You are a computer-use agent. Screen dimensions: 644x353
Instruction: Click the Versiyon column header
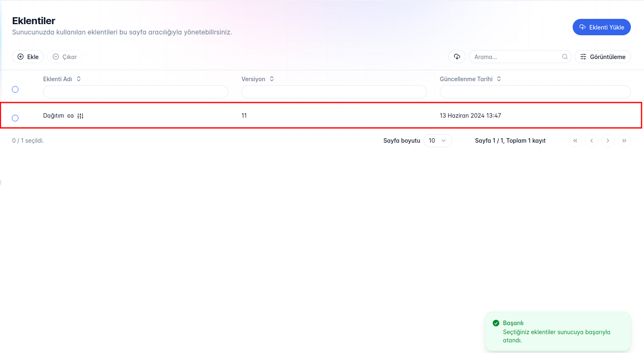253,79
